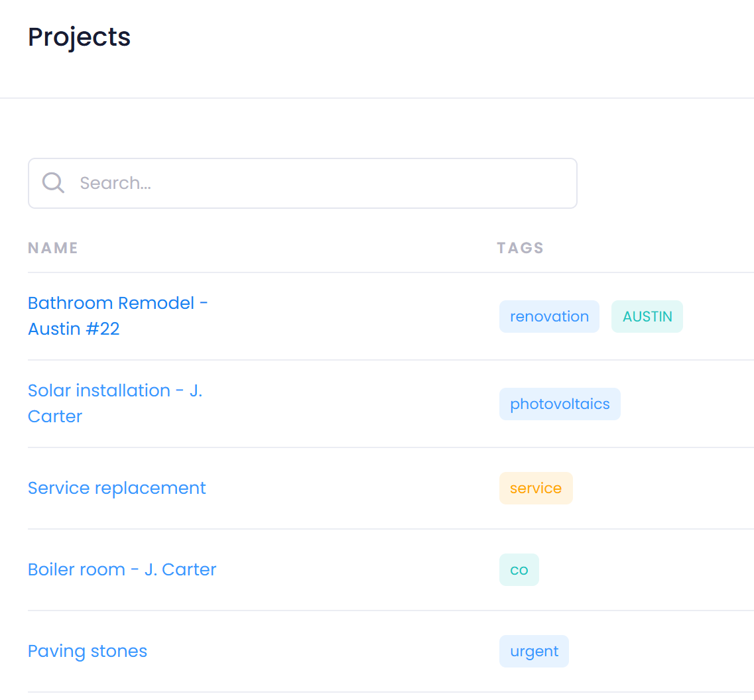This screenshot has height=700, width=754.
Task: Select the AUSTIN tag badge
Action: pos(647,316)
